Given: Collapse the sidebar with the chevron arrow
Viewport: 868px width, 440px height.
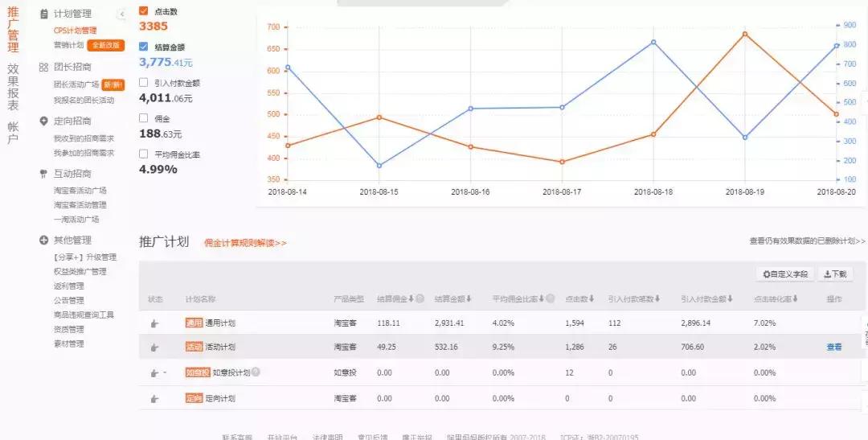Looking at the screenshot, I should point(122,14).
